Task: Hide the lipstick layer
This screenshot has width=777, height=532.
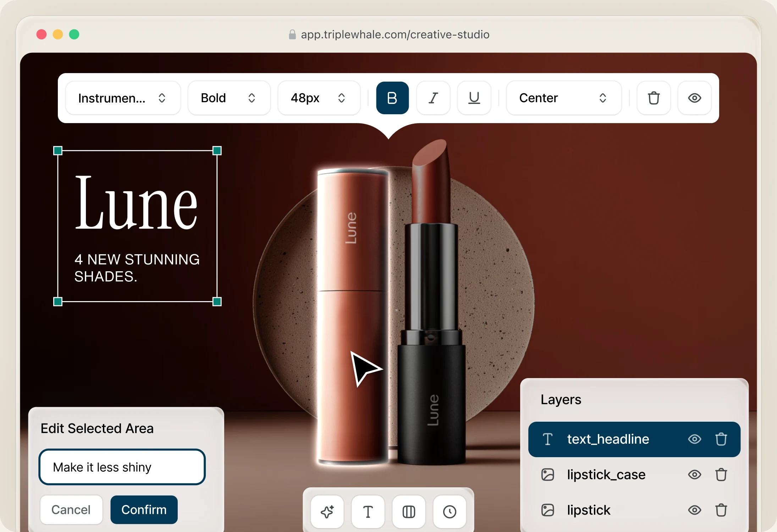Action: coord(694,510)
